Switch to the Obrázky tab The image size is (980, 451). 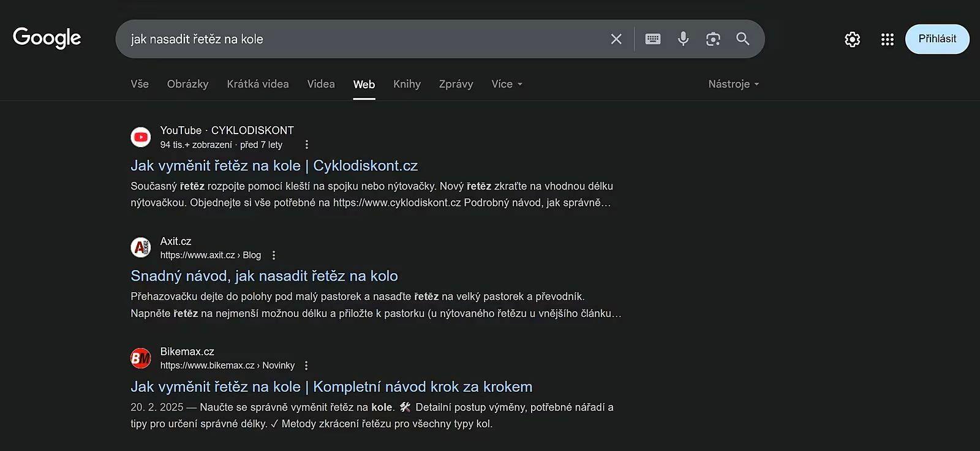click(x=188, y=84)
